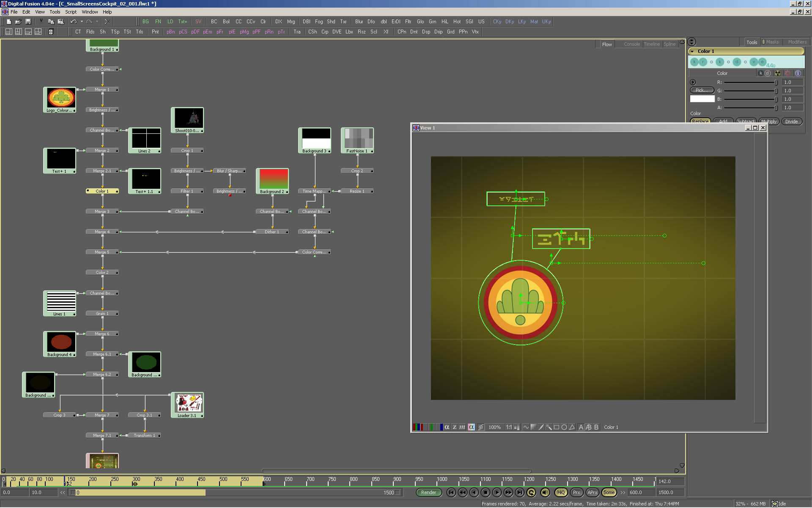
Task: Select buffer A in View 1
Action: (581, 427)
